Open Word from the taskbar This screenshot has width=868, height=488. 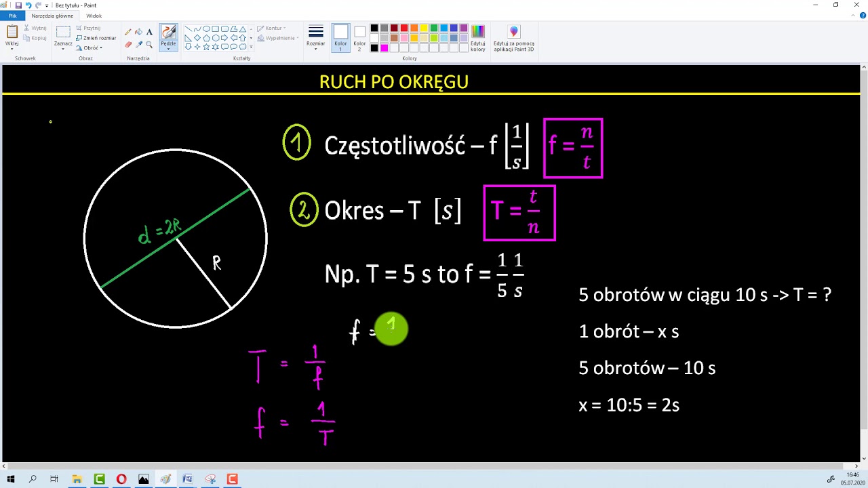click(x=188, y=479)
